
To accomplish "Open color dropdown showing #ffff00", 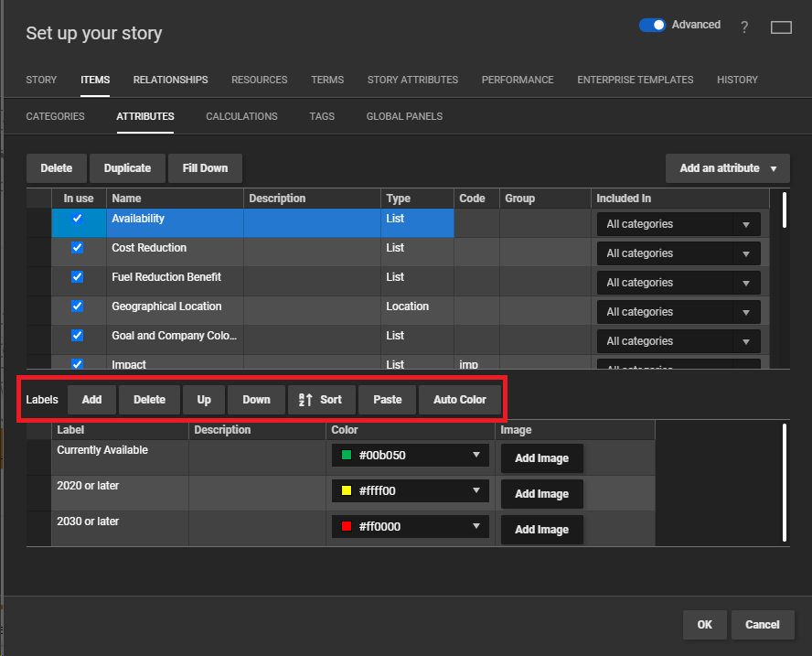I will tap(411, 490).
